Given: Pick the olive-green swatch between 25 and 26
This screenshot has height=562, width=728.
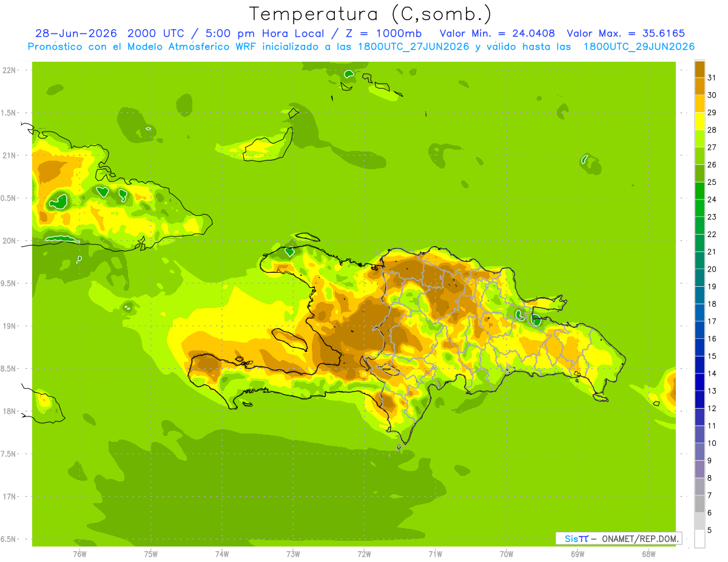Looking at the screenshot, I should tap(699, 173).
